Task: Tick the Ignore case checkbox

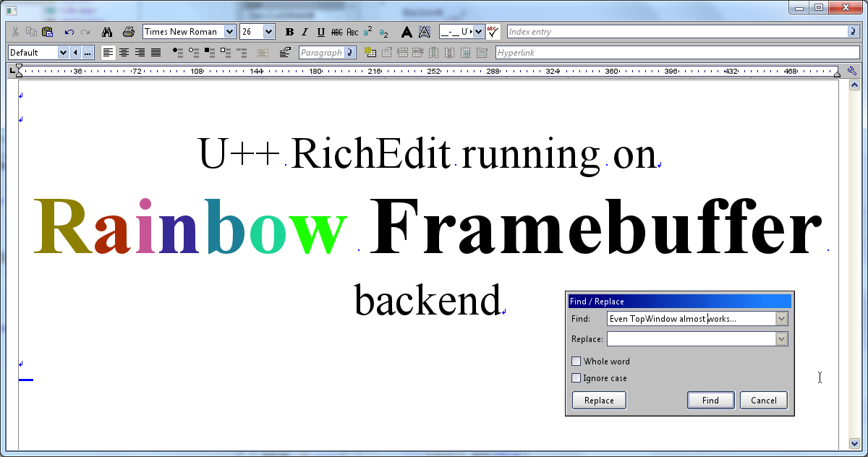Action: [576, 378]
